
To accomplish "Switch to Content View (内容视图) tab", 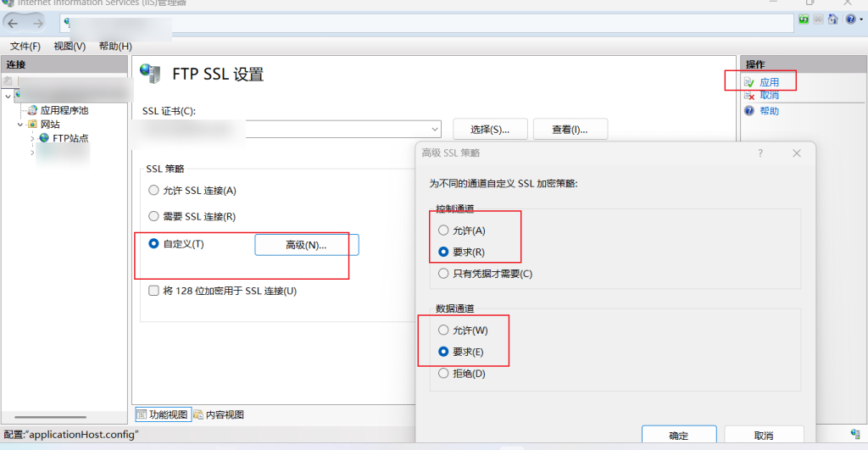I will (219, 414).
